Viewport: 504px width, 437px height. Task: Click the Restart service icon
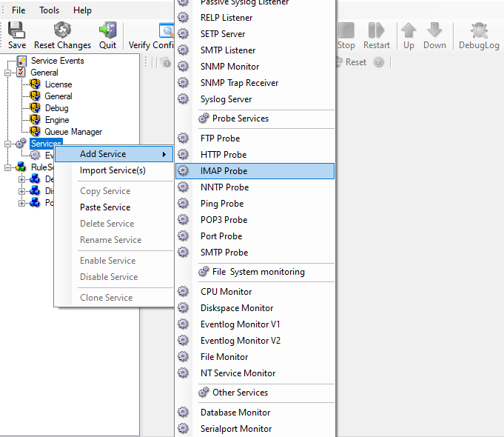click(376, 30)
